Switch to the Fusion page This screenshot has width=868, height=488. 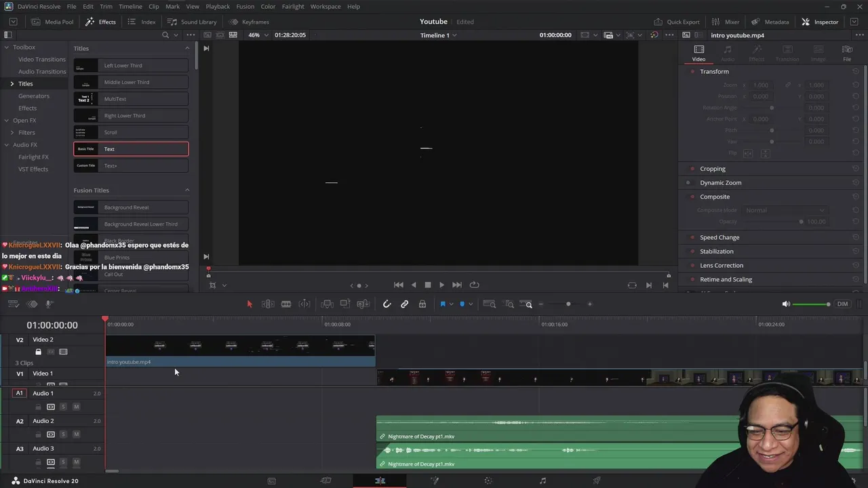(x=435, y=481)
